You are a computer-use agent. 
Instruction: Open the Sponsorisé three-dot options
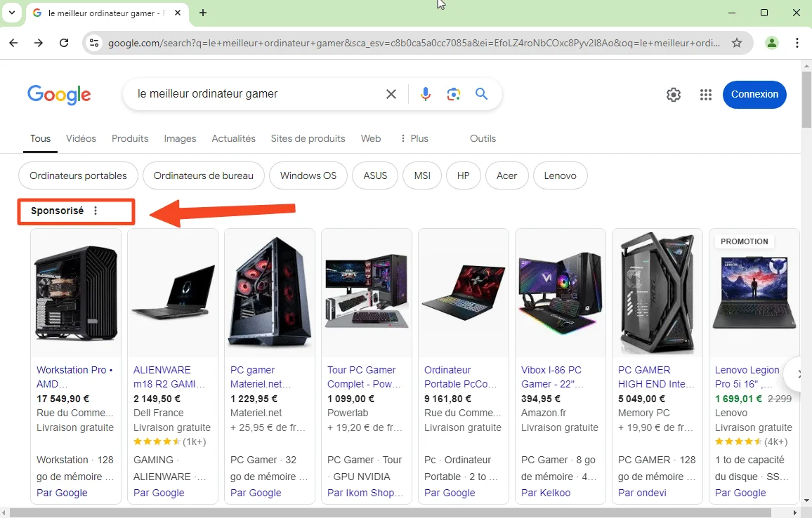(x=96, y=211)
